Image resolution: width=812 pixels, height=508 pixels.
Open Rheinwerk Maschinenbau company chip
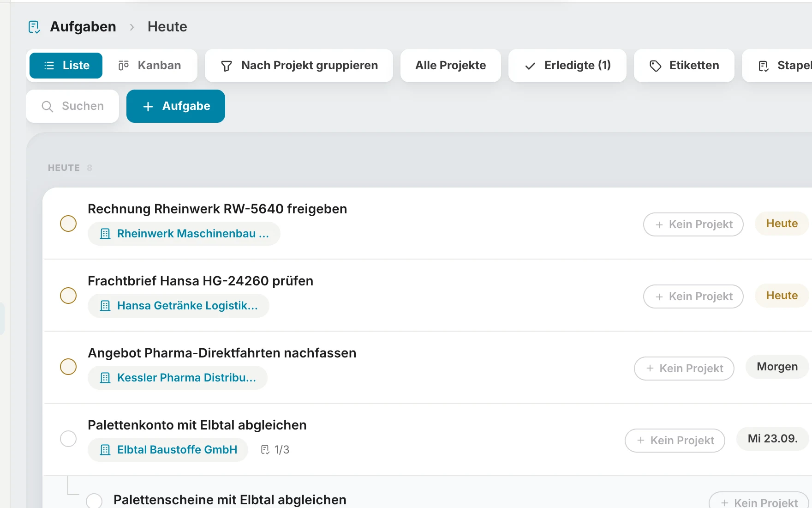tap(184, 234)
